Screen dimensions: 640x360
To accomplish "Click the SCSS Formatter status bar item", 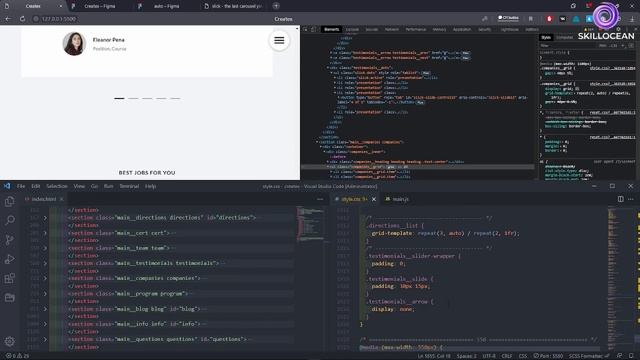I will [x=589, y=356].
